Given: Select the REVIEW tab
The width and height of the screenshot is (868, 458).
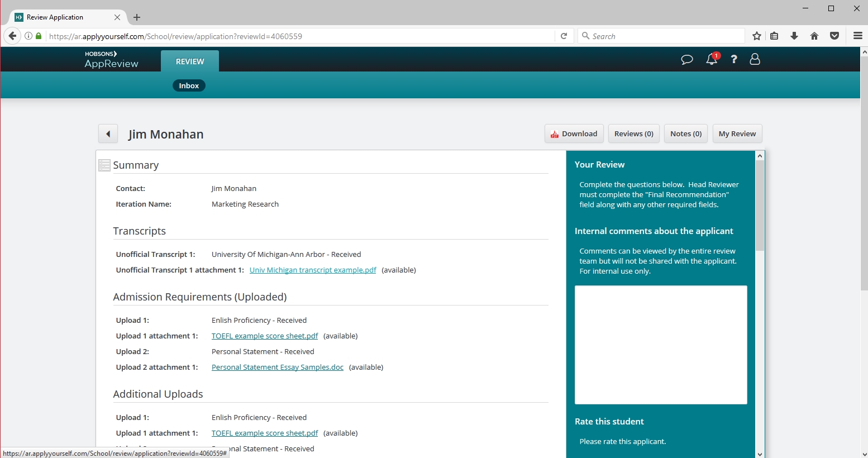Looking at the screenshot, I should pos(190,61).
